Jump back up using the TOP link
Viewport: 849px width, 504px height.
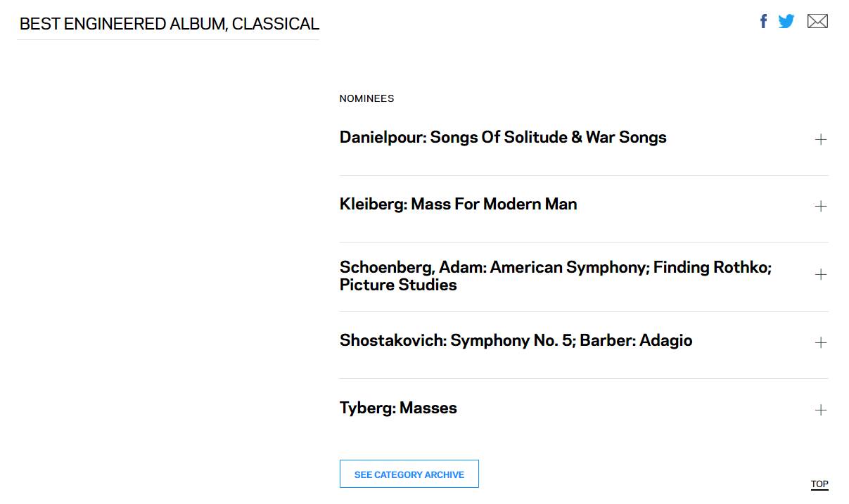(819, 484)
